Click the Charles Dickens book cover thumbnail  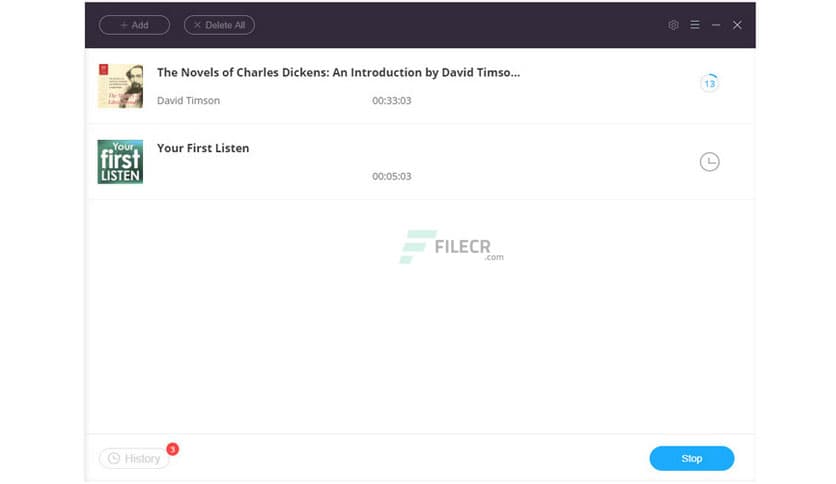[x=120, y=86]
